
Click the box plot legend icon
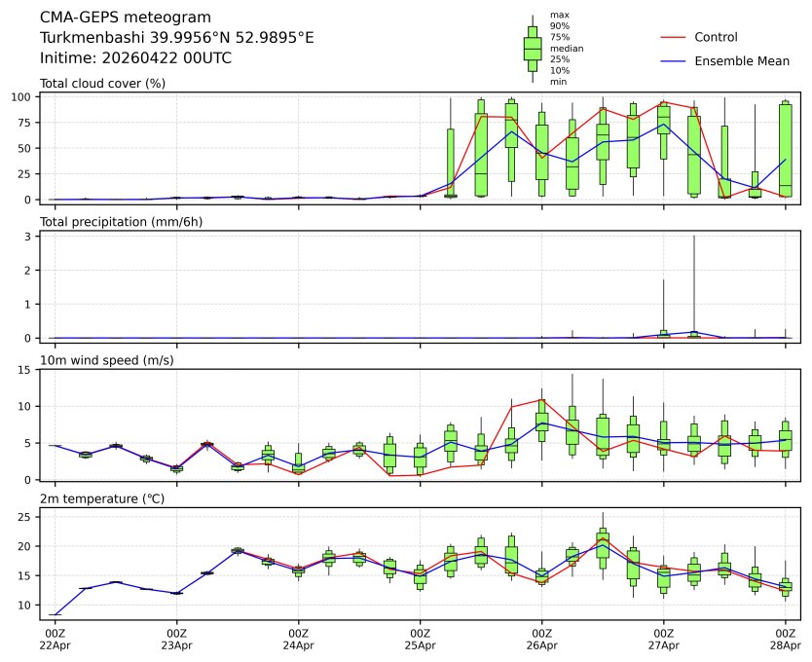coord(532,49)
